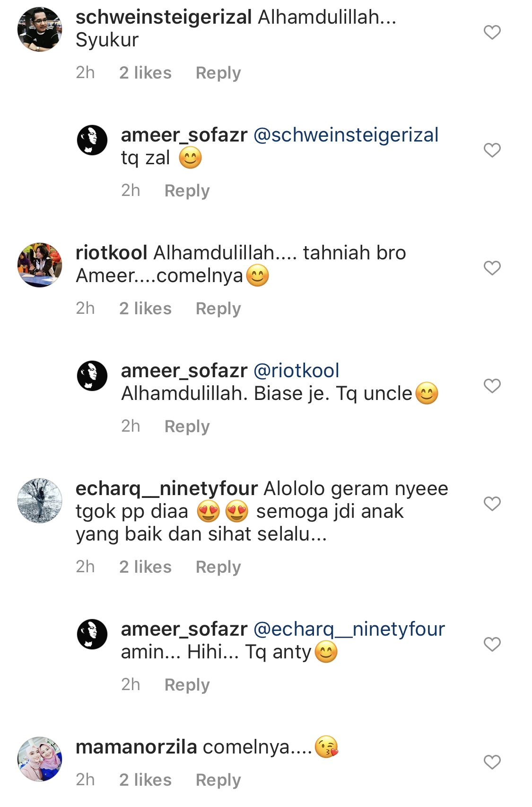The height and width of the screenshot is (807, 532).
Task: Like schweinsteigerizal's Alhamdulillah Syukur comment
Action: (492, 32)
